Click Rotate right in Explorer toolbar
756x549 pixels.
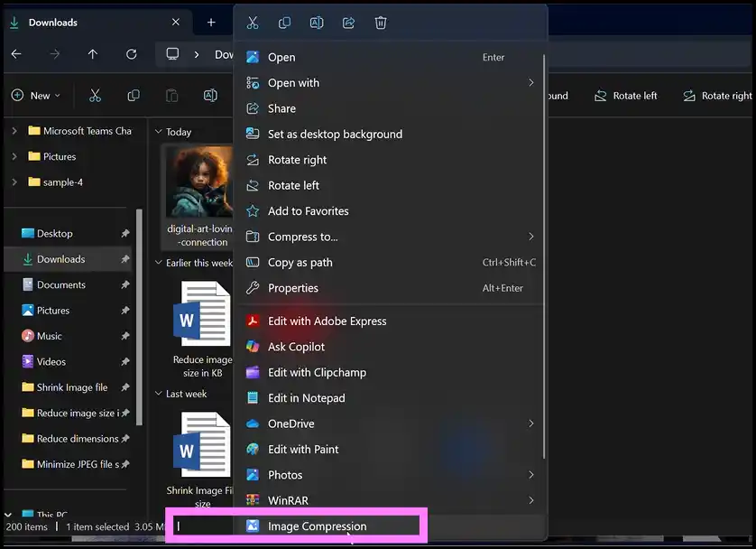(x=717, y=96)
